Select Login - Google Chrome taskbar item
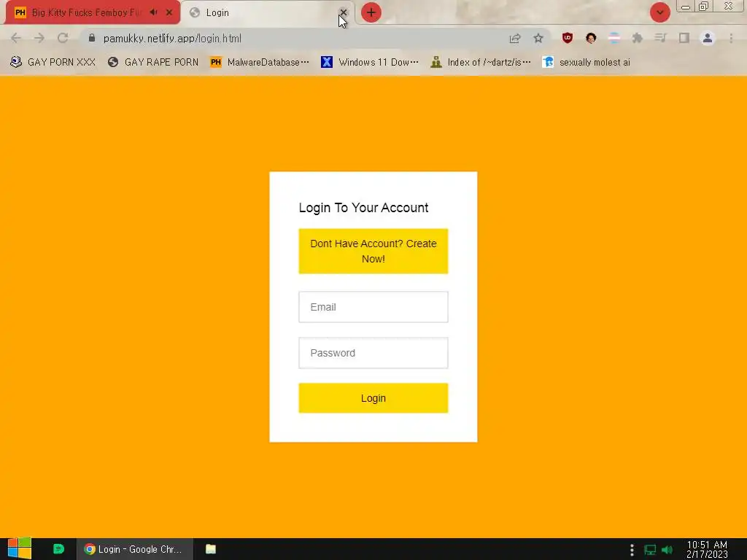747x560 pixels. pyautogui.click(x=135, y=549)
